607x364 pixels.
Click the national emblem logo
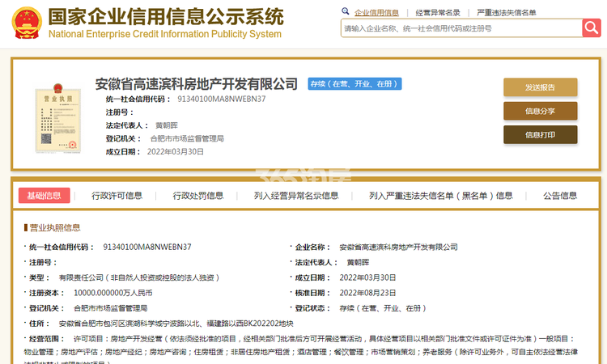coord(27,23)
